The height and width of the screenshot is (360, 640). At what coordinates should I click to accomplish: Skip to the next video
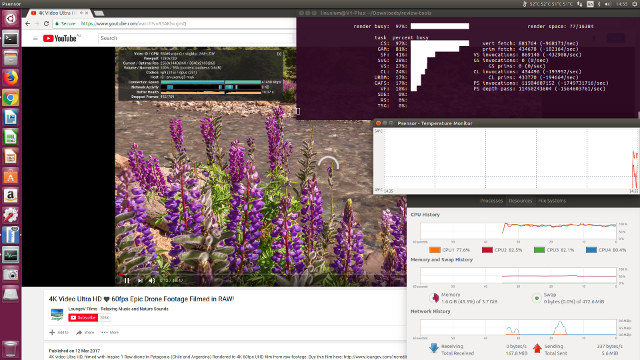coord(140,280)
